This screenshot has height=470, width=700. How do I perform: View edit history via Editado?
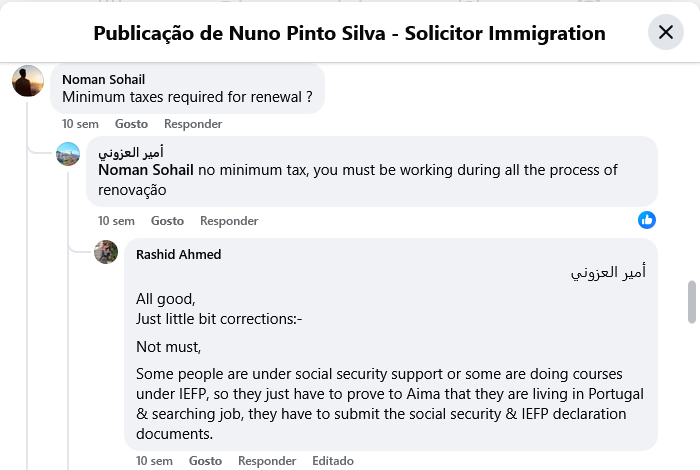[x=333, y=461]
